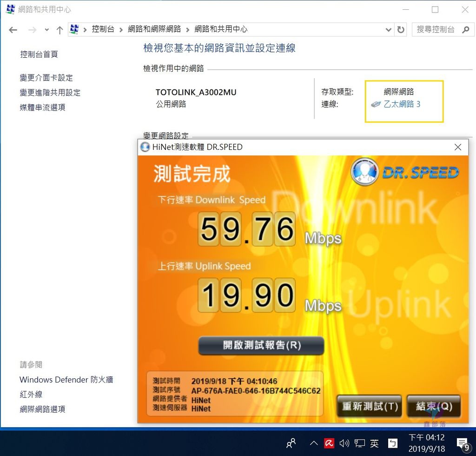
Task: Click the 網際網路 access type value
Action: point(398,92)
